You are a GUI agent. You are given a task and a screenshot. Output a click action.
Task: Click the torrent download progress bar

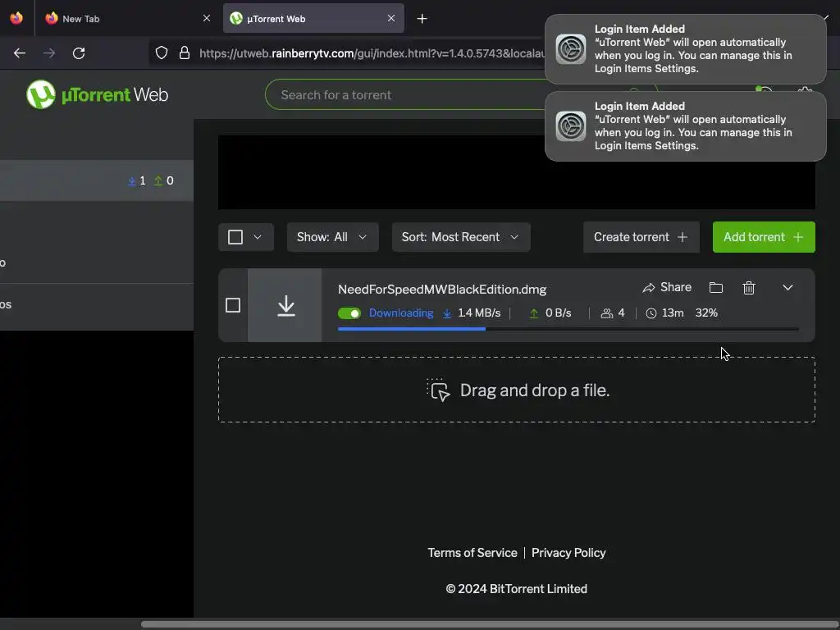click(x=568, y=329)
